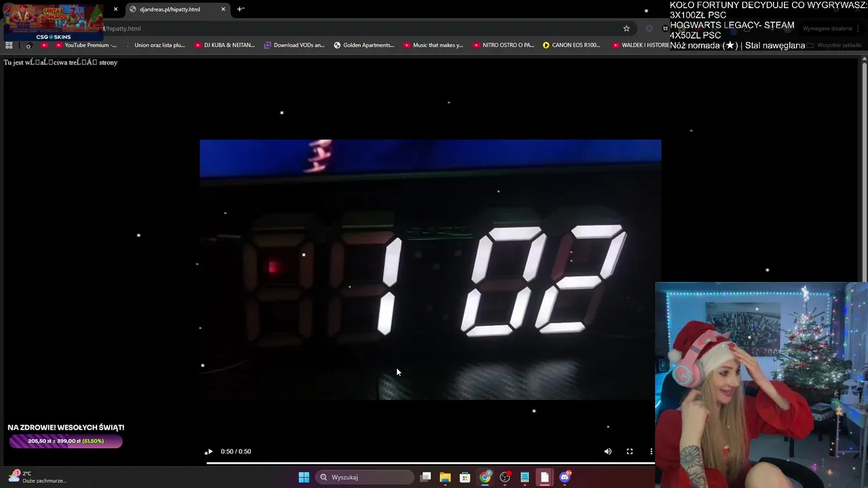868x488 pixels.
Task: Click the video progress bar
Action: [431, 463]
